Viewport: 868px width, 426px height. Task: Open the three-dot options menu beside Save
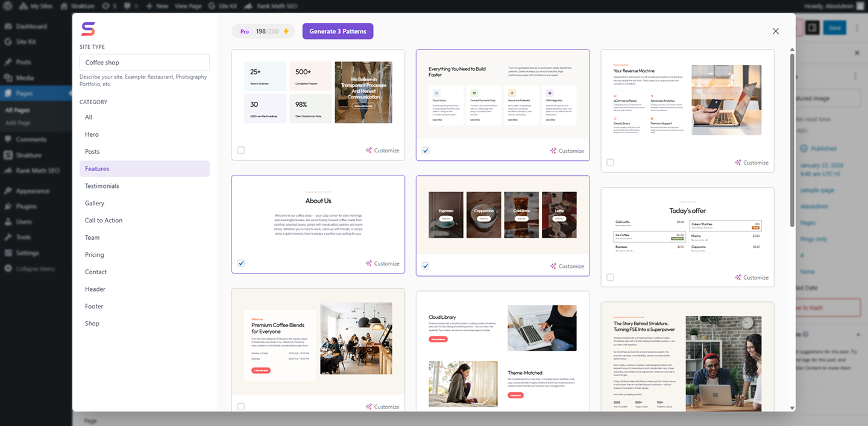click(857, 28)
